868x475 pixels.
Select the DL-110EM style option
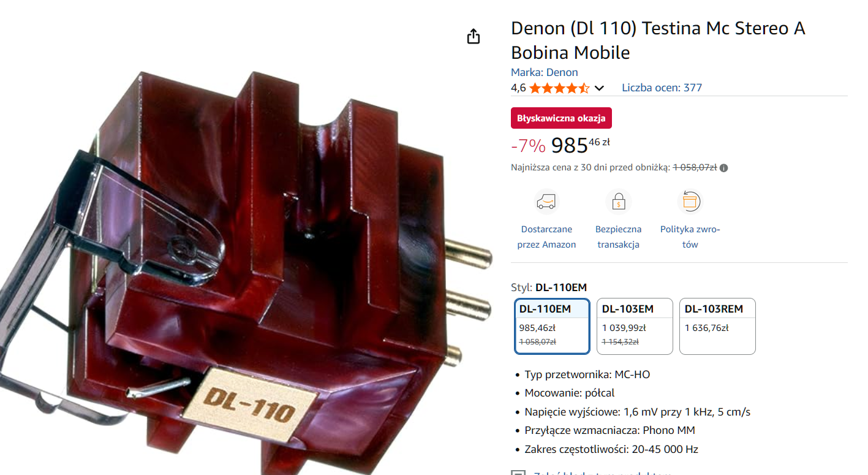coord(552,326)
